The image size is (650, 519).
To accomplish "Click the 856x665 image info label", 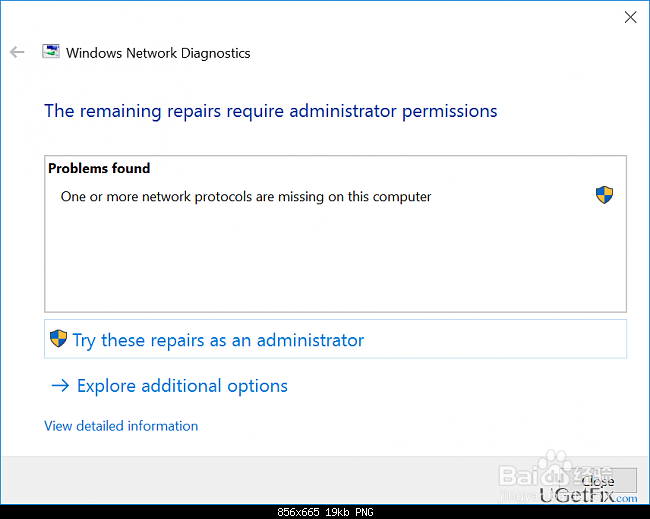I will [324, 512].
